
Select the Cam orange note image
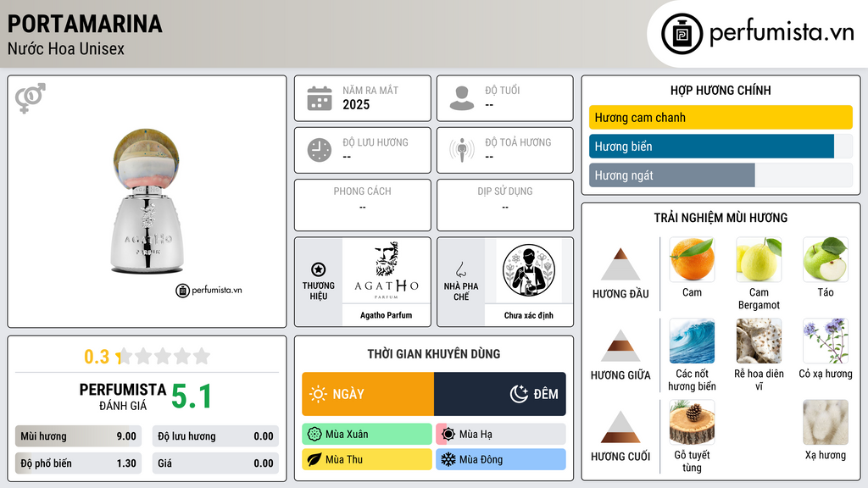692,259
